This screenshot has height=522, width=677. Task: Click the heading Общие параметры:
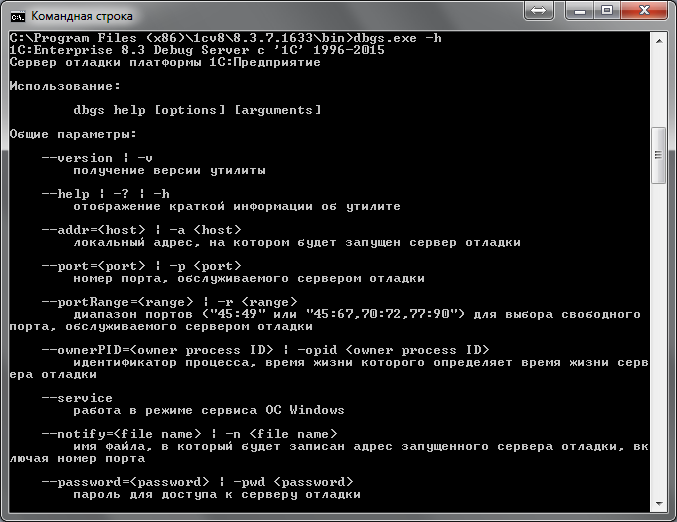click(73, 134)
